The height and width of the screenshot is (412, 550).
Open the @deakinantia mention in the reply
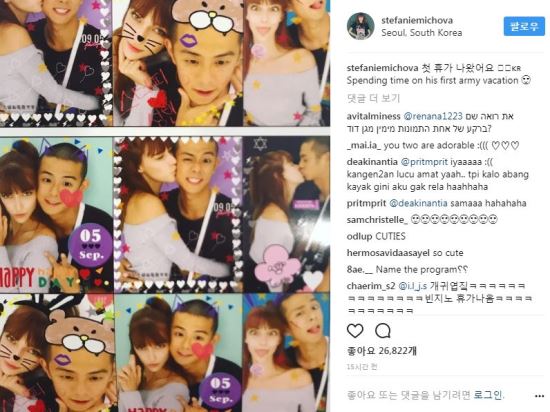(x=418, y=203)
